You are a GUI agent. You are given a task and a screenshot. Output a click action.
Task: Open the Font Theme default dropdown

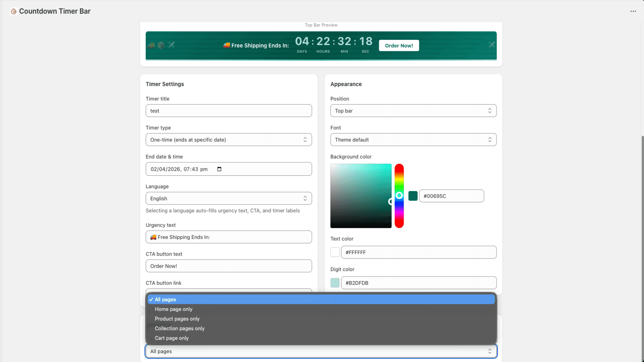tap(413, 140)
